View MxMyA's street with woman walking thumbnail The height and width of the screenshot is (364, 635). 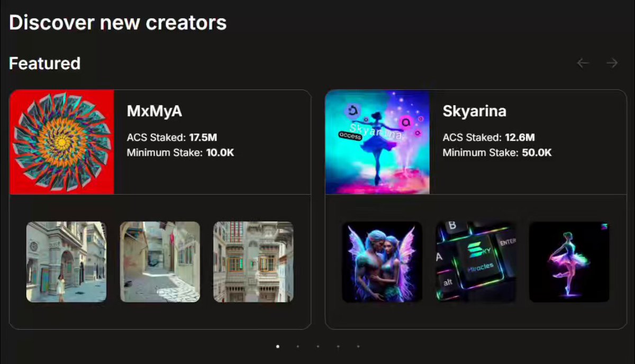(66, 262)
